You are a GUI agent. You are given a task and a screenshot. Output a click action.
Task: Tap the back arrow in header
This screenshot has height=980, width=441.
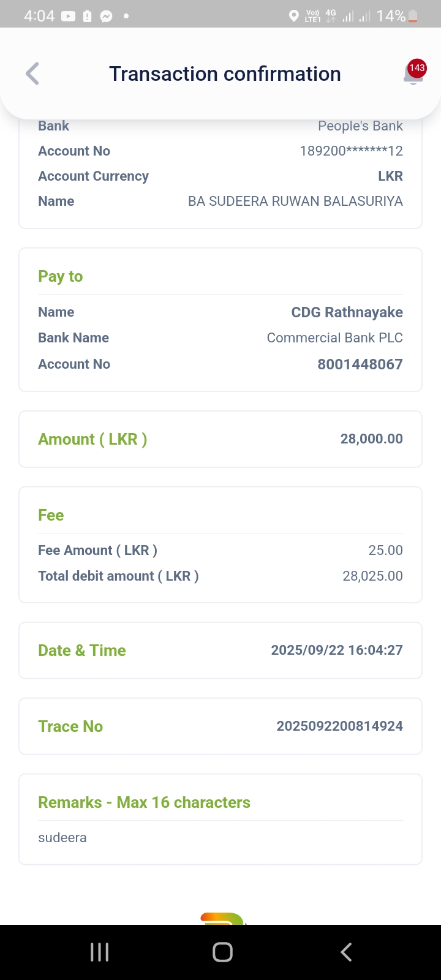pos(33,74)
